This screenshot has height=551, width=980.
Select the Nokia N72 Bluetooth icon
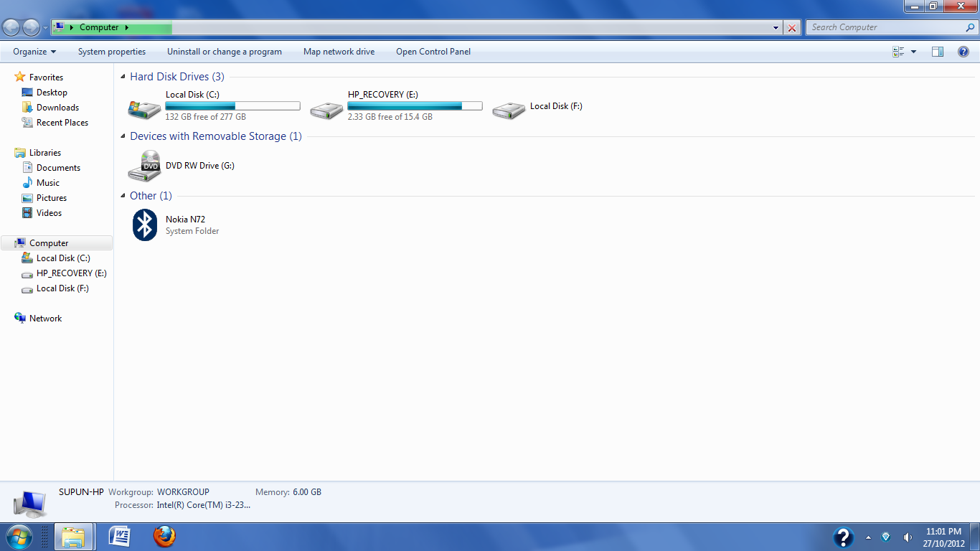click(145, 225)
